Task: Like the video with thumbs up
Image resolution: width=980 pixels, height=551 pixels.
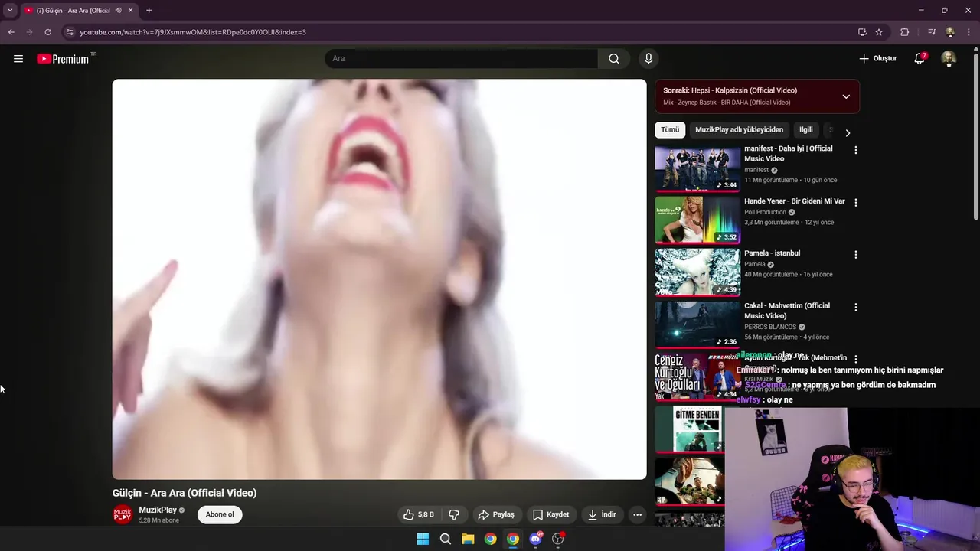Action: point(419,514)
